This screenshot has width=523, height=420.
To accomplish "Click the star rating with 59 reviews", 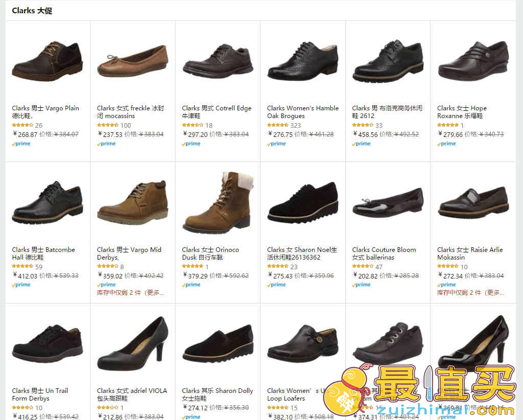I will point(22,267).
